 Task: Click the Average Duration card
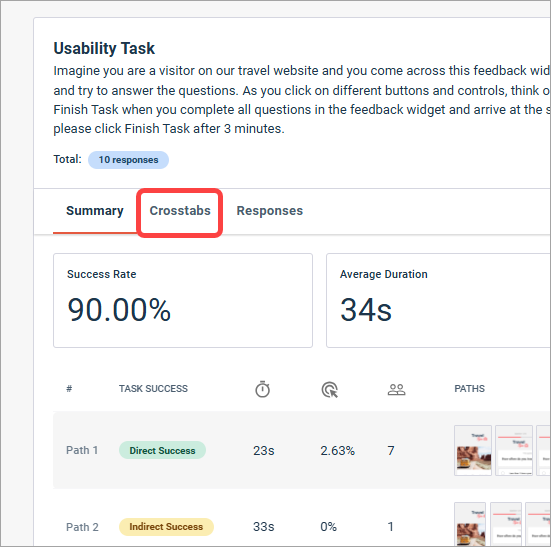tap(438, 300)
